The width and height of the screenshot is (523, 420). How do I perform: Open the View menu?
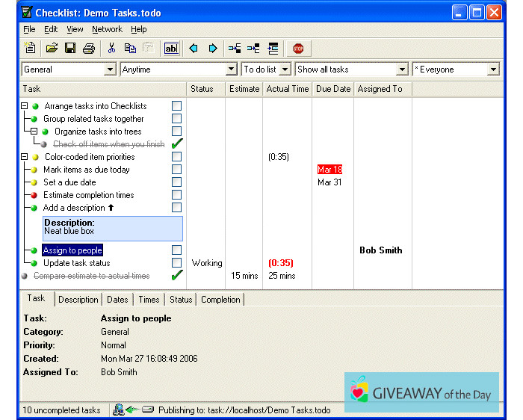click(x=75, y=29)
